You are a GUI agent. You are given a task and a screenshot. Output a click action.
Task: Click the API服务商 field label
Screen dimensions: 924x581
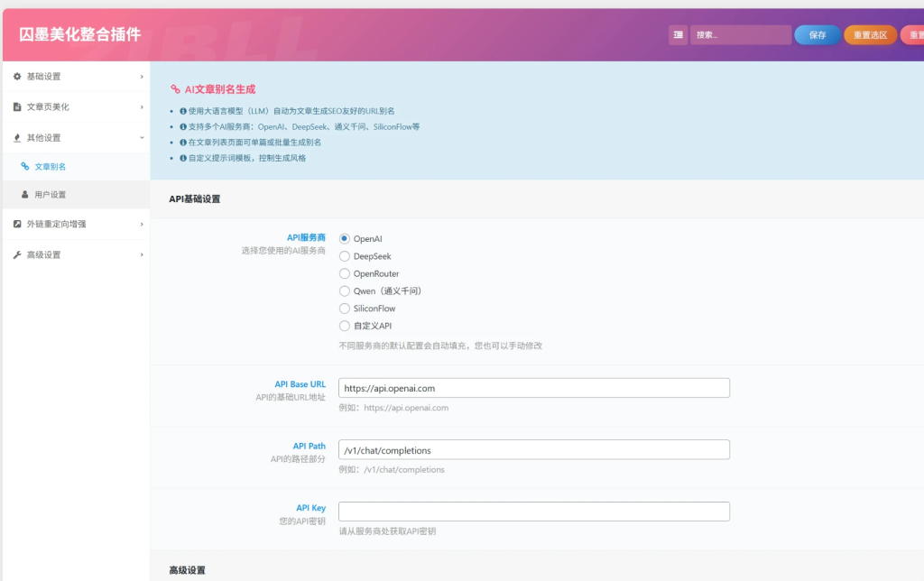click(x=306, y=237)
